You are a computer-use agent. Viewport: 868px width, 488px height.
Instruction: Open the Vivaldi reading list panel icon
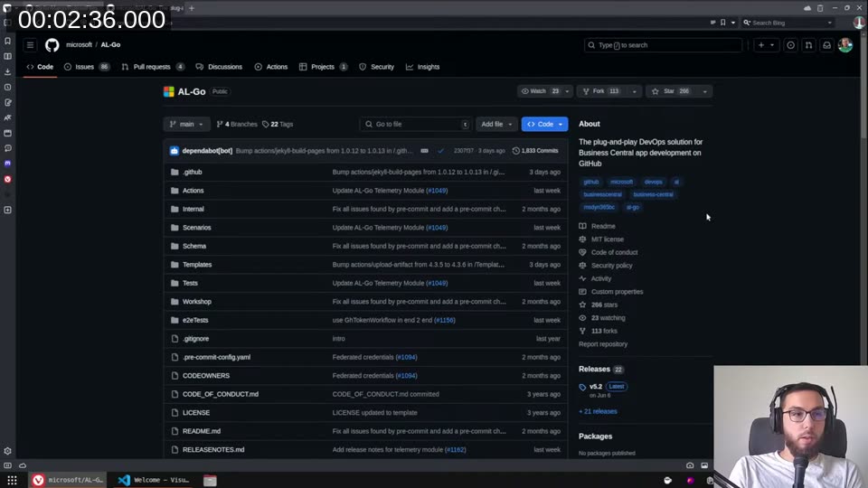click(x=8, y=56)
